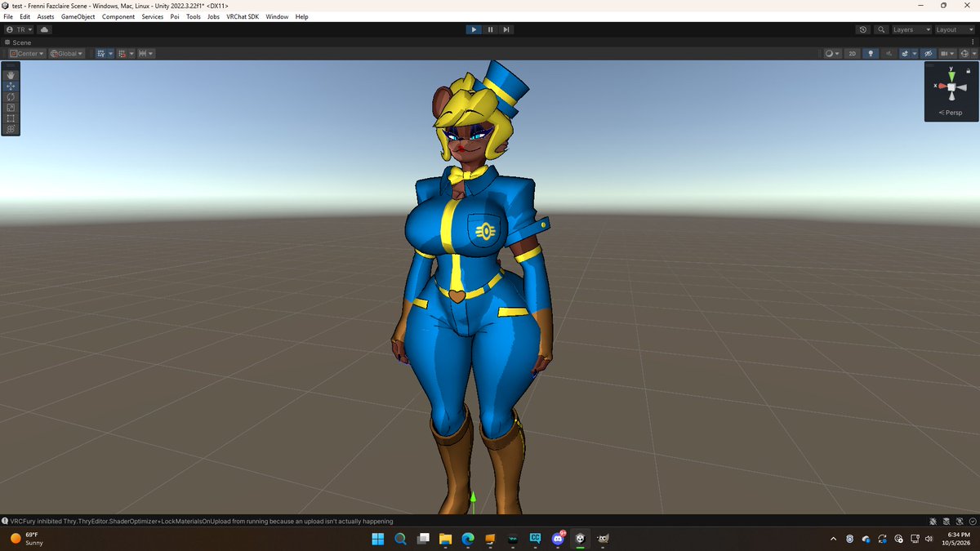This screenshot has height=551, width=980.
Task: Click the Play button
Action: click(x=474, y=29)
